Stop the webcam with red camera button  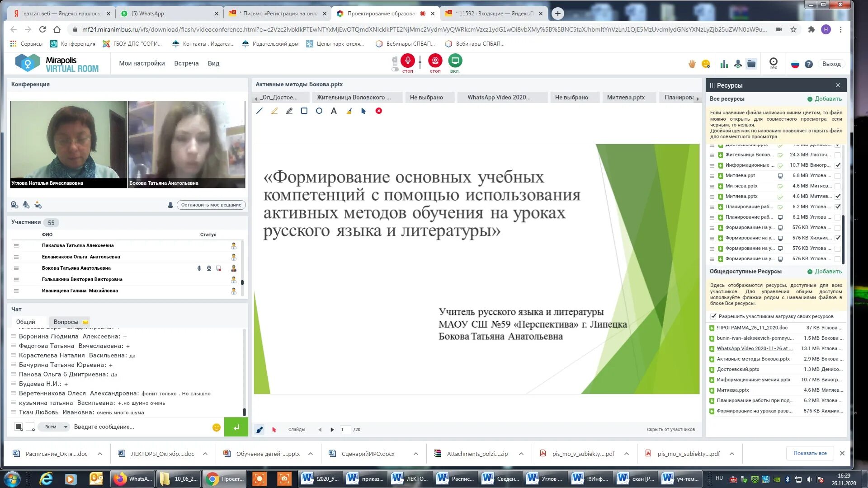click(435, 61)
